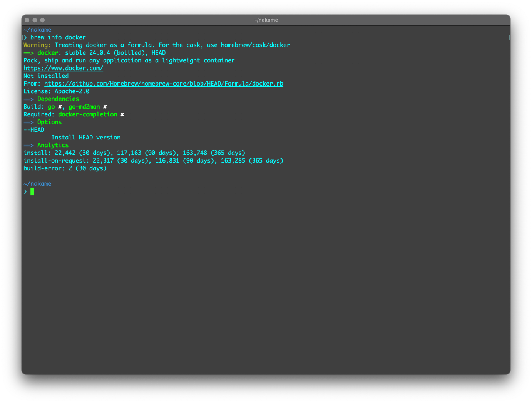Expand the Dependencies section header
532x403 pixels.
click(58, 99)
